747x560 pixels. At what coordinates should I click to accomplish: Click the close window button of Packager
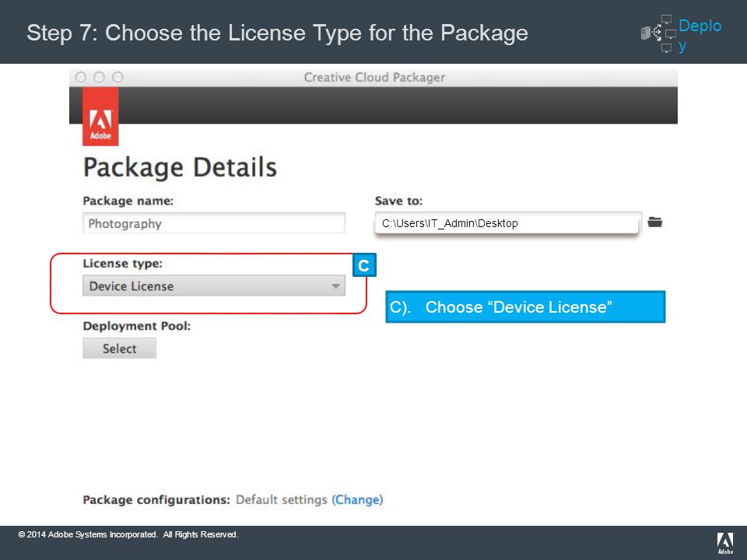tap(81, 77)
